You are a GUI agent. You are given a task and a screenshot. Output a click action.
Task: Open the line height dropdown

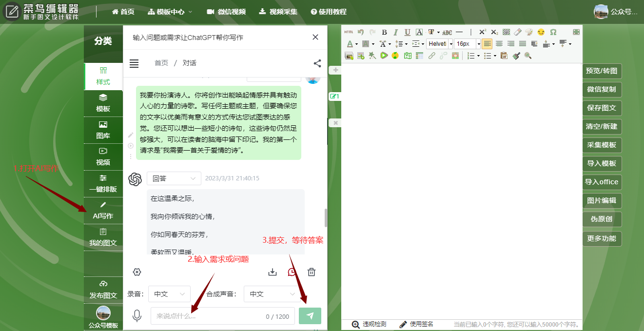coord(406,44)
